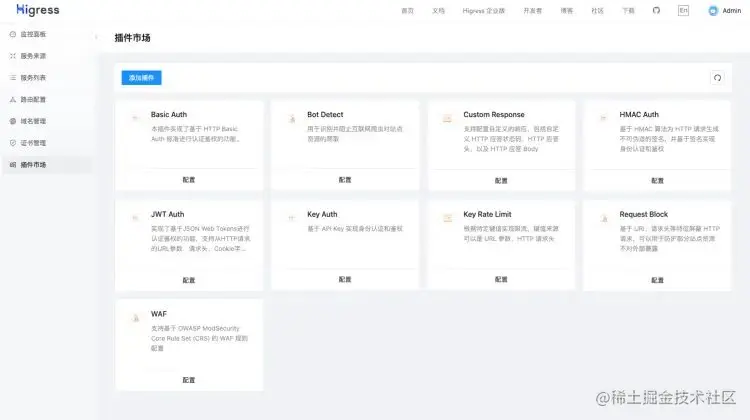Image resolution: width=750 pixels, height=420 pixels.
Task: Click the HMAC Auth plugin icon
Action: 603,118
